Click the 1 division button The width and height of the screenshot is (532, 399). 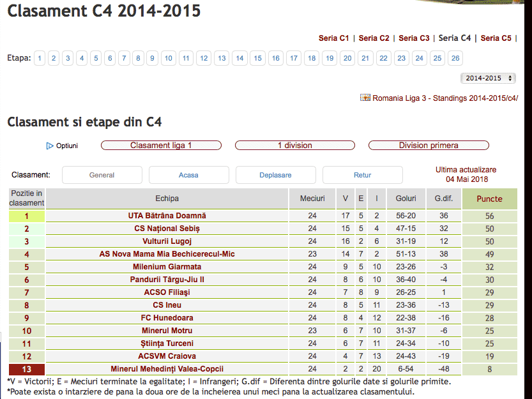295,145
